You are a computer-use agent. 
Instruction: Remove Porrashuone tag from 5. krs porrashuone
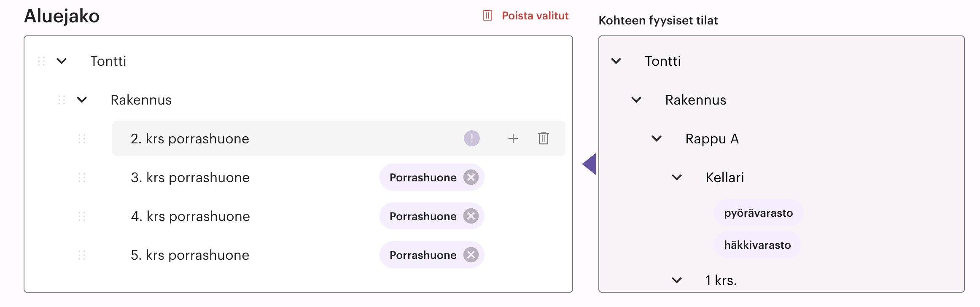[x=471, y=255]
